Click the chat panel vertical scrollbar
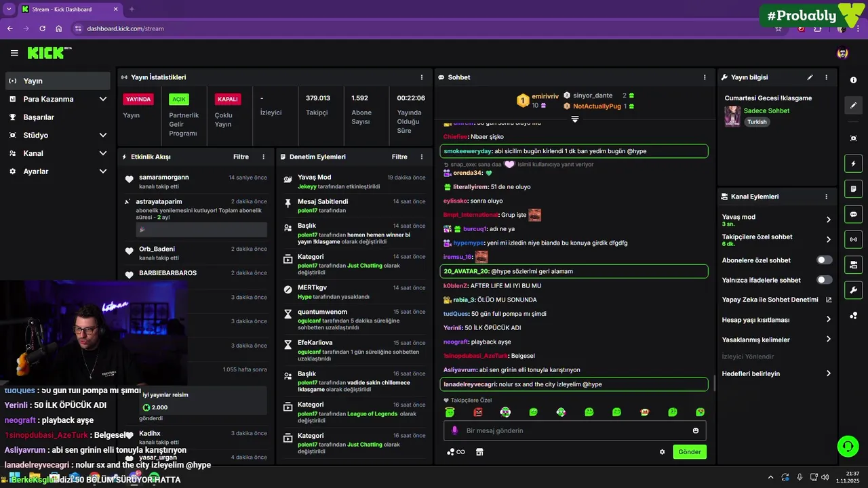868x488 pixels. pos(714,383)
